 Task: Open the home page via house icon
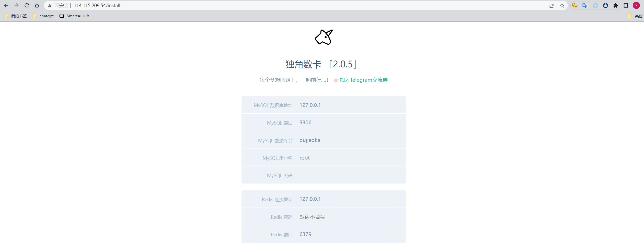(37, 5)
